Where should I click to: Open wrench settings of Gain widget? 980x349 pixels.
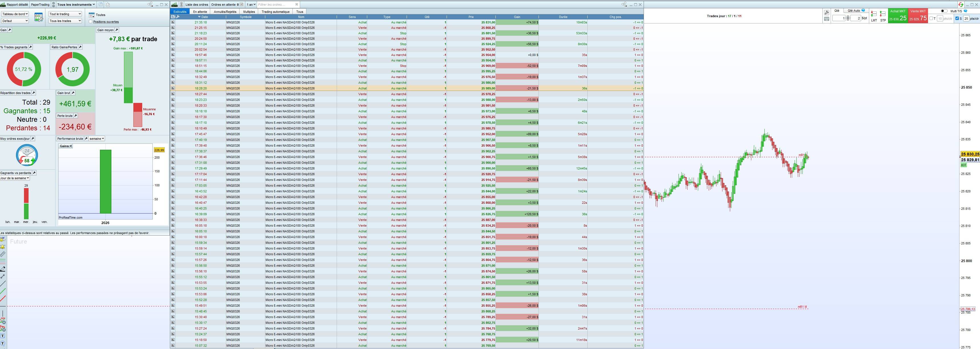(9, 30)
